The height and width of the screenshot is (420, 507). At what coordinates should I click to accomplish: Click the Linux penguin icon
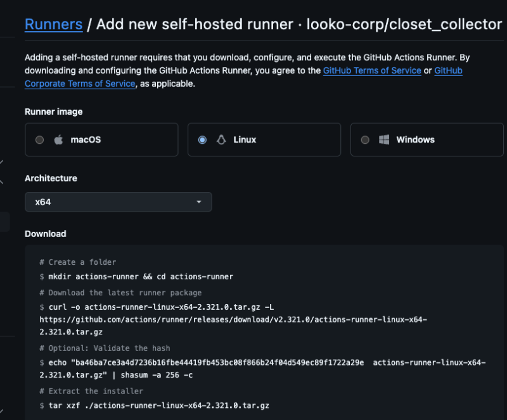pyautogui.click(x=221, y=140)
